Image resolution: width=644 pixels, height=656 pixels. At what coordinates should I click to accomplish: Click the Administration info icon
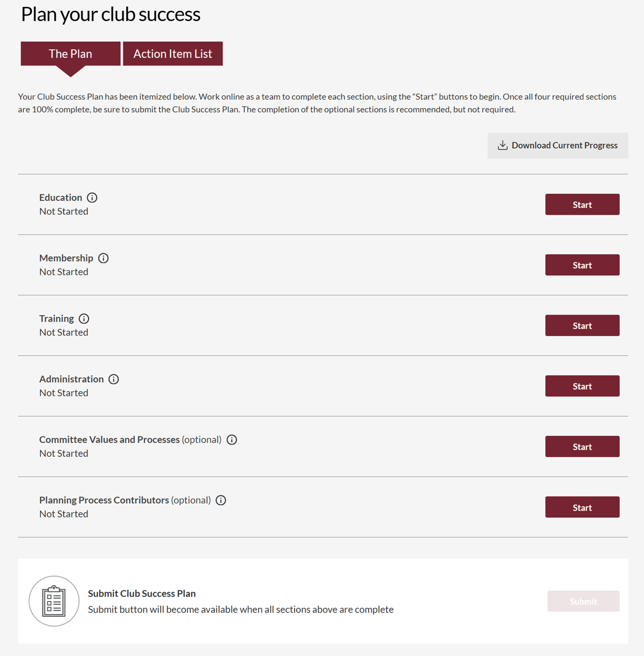pyautogui.click(x=114, y=379)
